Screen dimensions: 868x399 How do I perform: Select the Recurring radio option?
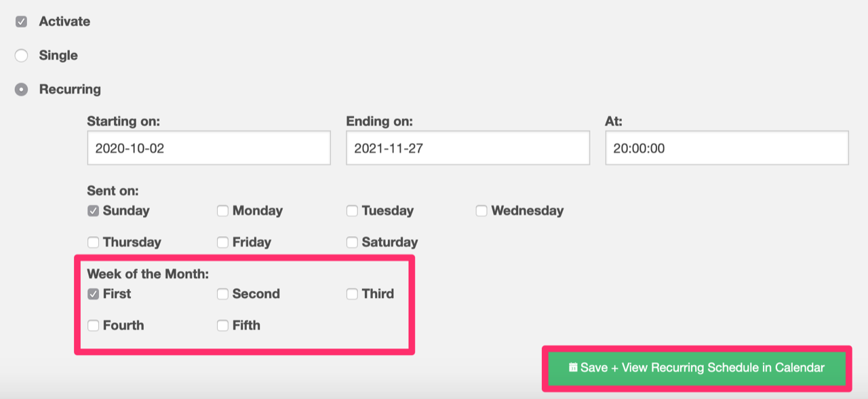tap(22, 90)
